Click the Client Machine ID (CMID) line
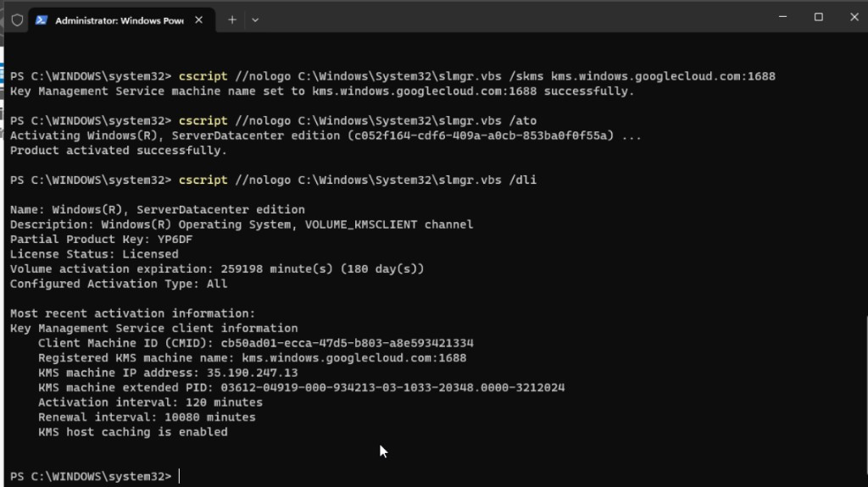 tap(256, 343)
